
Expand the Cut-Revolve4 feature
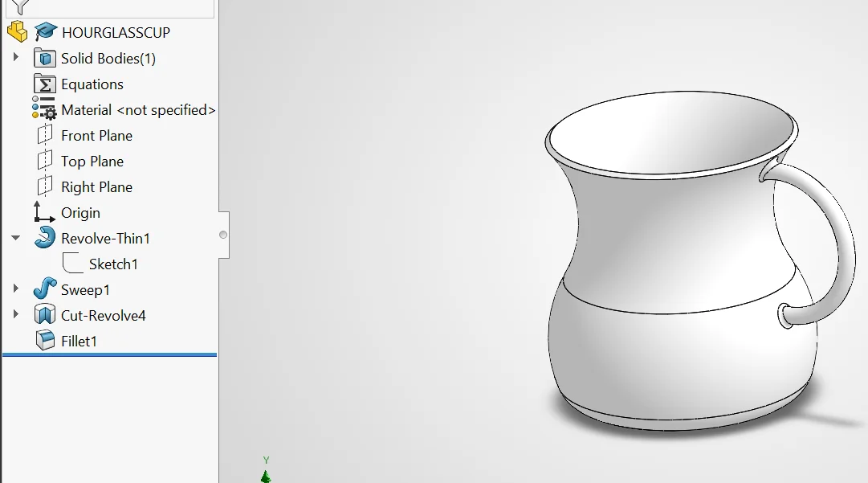[x=15, y=314]
